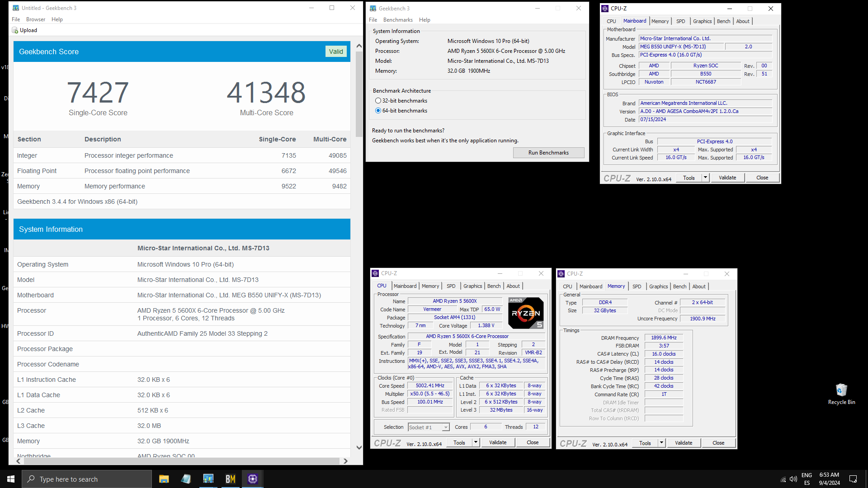The image size is (868, 488).
Task: Switch to Graphics tab in Memory CPU-Z window
Action: (659, 286)
